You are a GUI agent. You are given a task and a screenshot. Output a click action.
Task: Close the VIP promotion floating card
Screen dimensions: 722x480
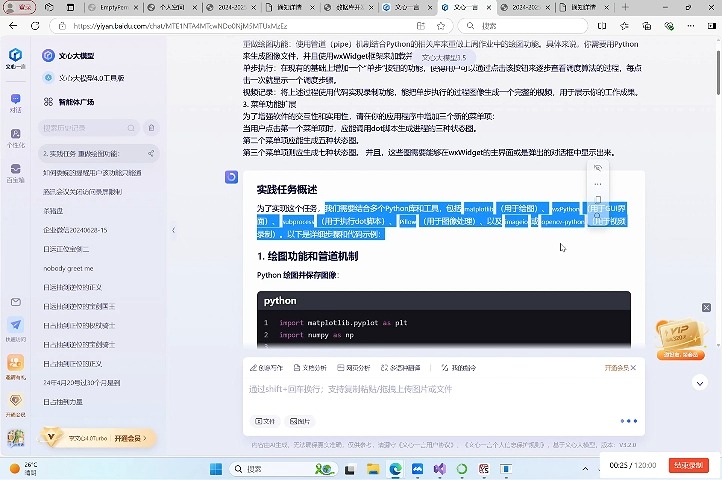click(x=706, y=307)
